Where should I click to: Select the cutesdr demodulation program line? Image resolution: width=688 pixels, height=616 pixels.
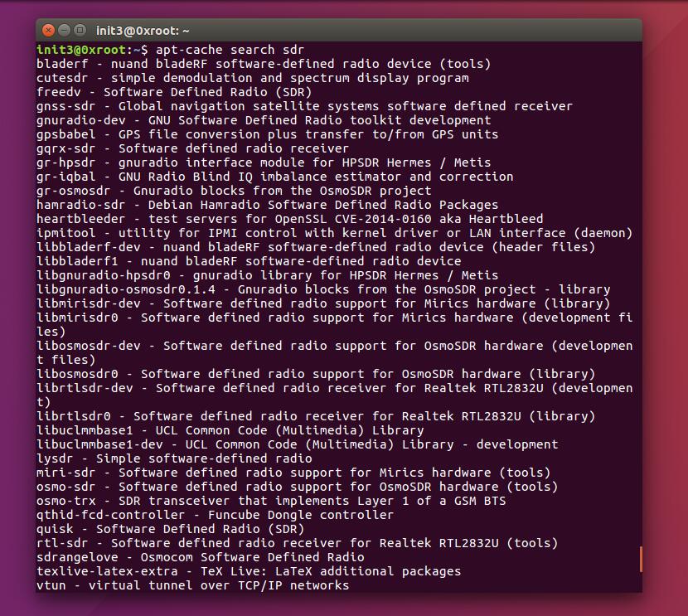coord(207,77)
